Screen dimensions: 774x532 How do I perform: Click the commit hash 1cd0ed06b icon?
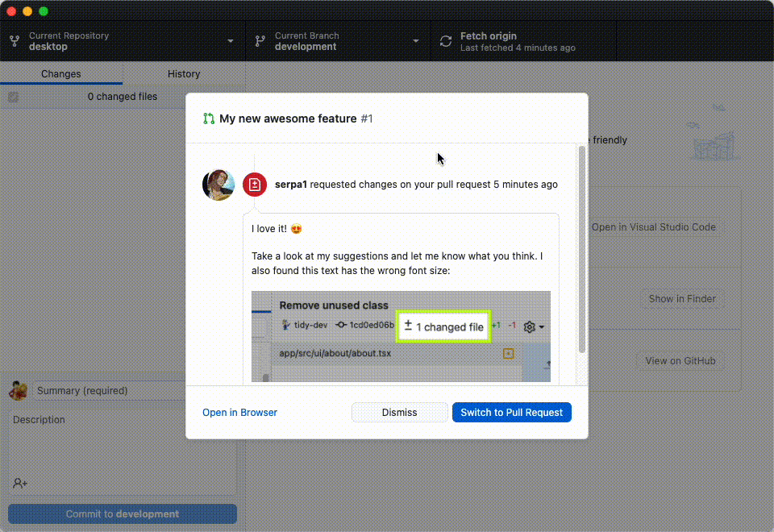[340, 325]
